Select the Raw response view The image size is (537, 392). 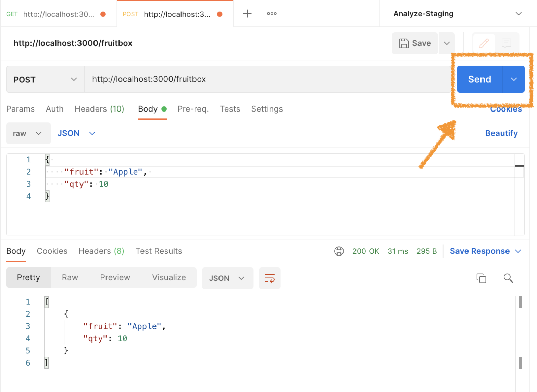(70, 278)
